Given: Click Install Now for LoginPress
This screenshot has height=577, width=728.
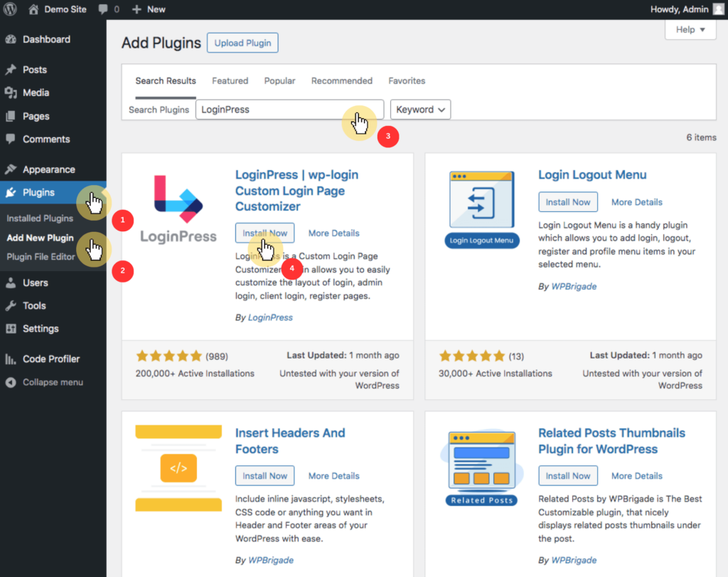Looking at the screenshot, I should coord(264,233).
